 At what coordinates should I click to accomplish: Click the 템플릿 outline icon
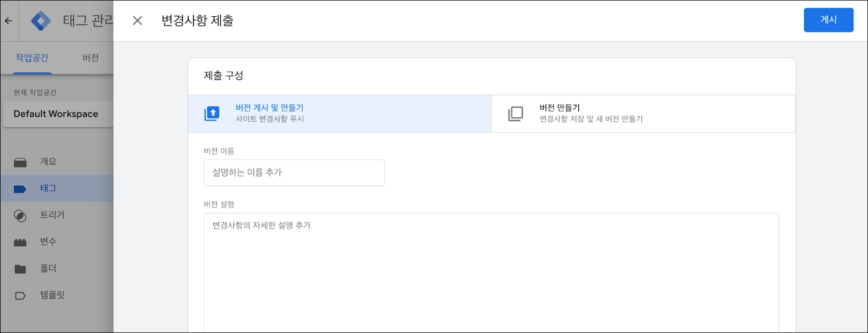click(x=20, y=296)
